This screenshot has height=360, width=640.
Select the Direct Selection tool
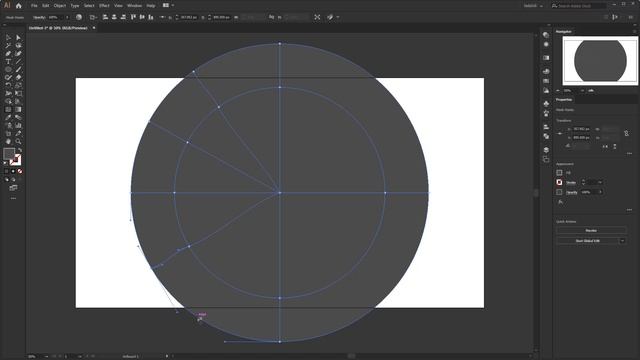(x=18, y=38)
